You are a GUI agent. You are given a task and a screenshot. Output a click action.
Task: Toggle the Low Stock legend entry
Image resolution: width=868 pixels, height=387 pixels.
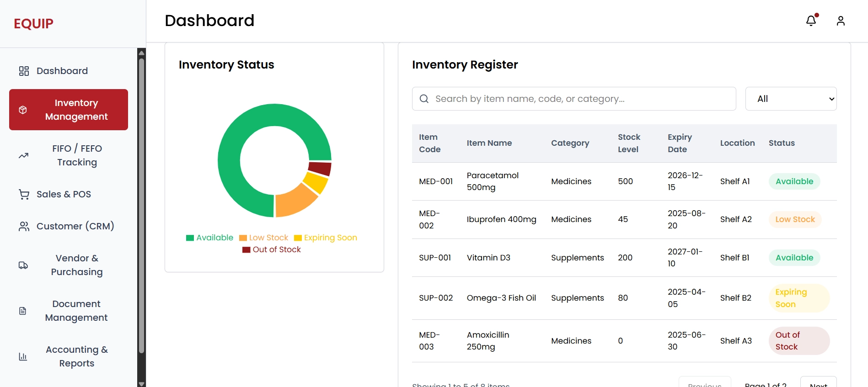pyautogui.click(x=263, y=238)
